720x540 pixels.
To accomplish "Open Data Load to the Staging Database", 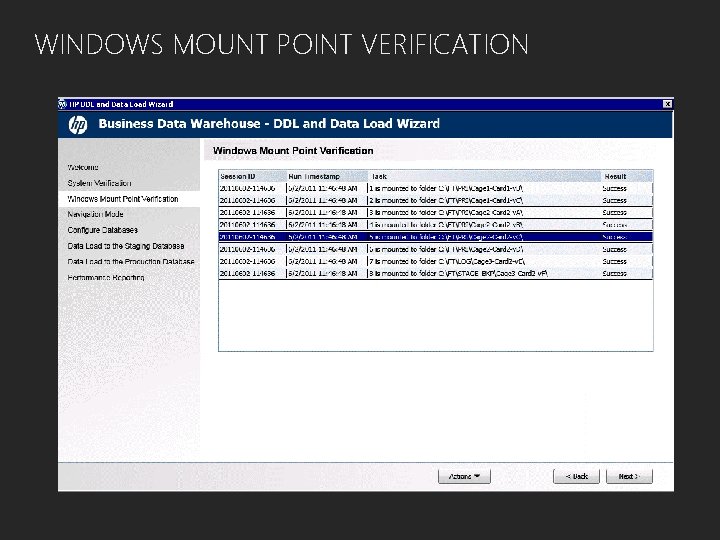I will pos(126,246).
